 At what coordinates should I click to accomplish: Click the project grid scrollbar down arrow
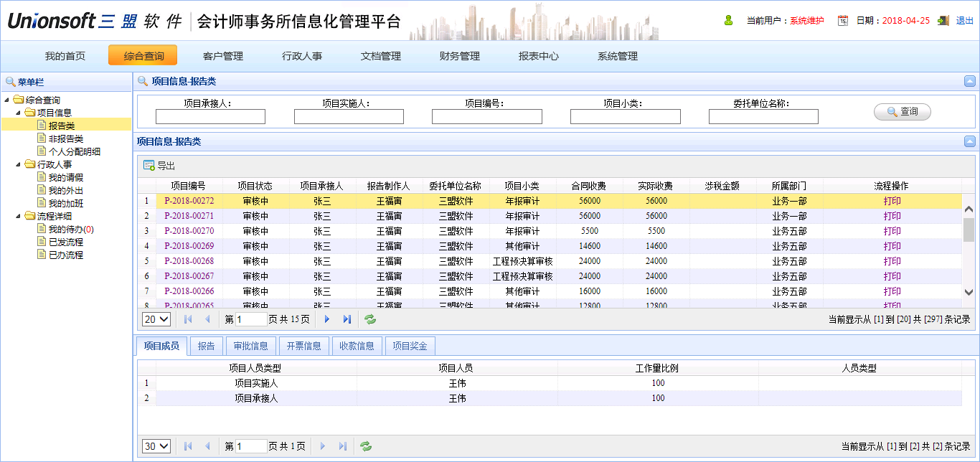point(969,292)
